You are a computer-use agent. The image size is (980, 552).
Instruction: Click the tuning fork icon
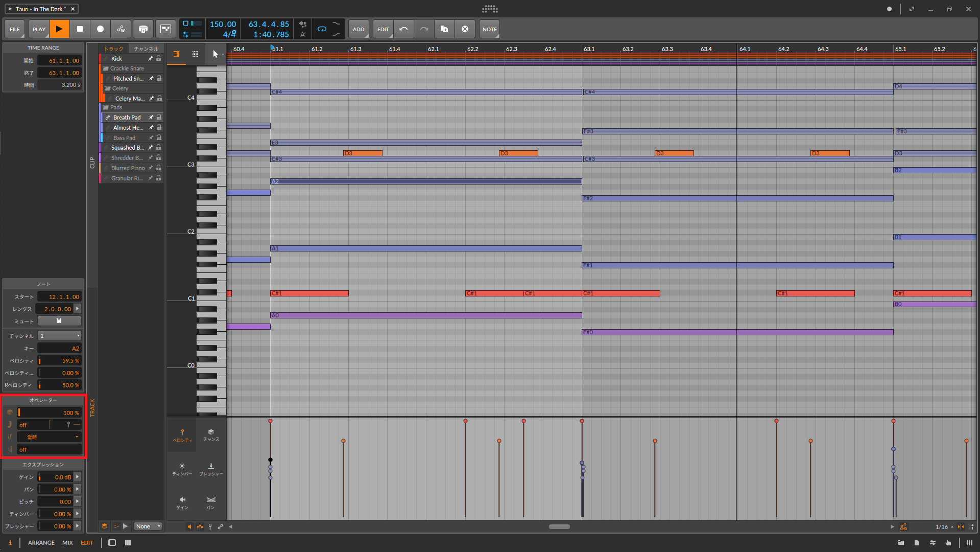[x=210, y=527]
